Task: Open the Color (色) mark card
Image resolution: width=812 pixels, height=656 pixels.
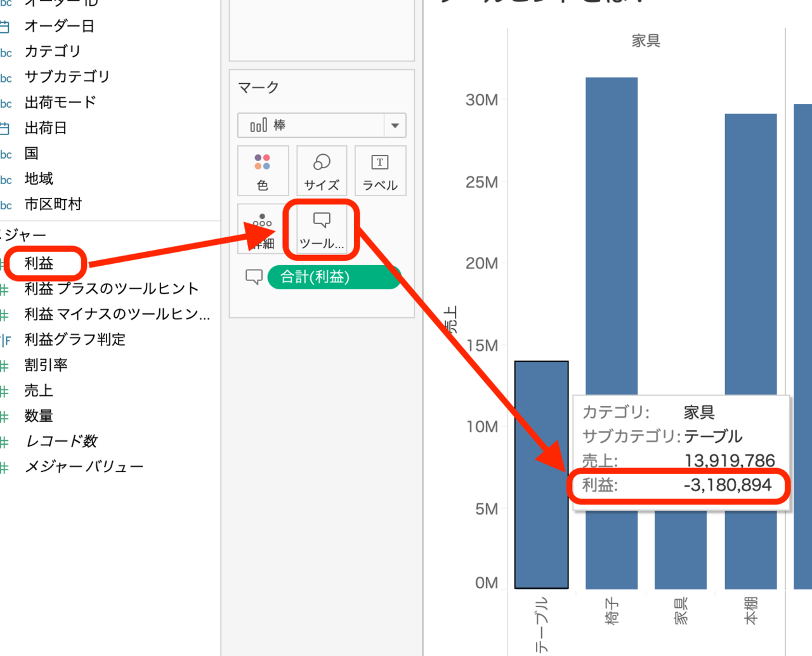Action: pyautogui.click(x=263, y=170)
